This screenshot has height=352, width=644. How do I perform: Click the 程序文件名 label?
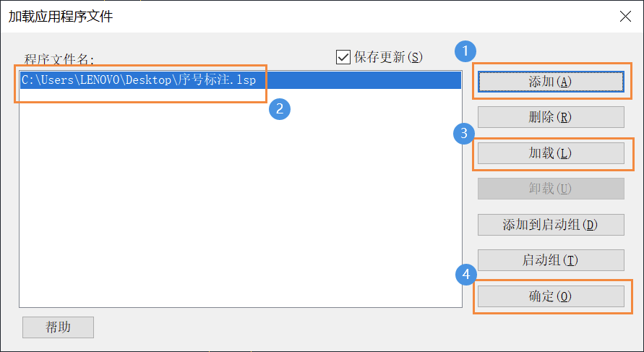point(59,59)
